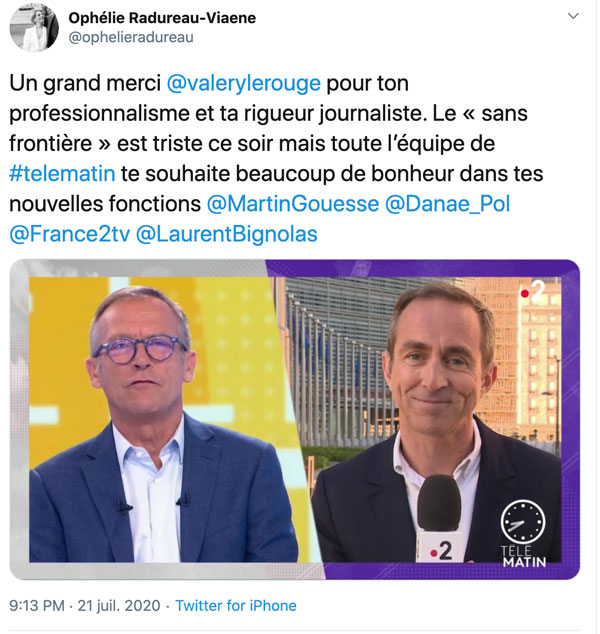Expand the tweet options chevron
Viewport: 600px width, 634px height.
tap(573, 16)
